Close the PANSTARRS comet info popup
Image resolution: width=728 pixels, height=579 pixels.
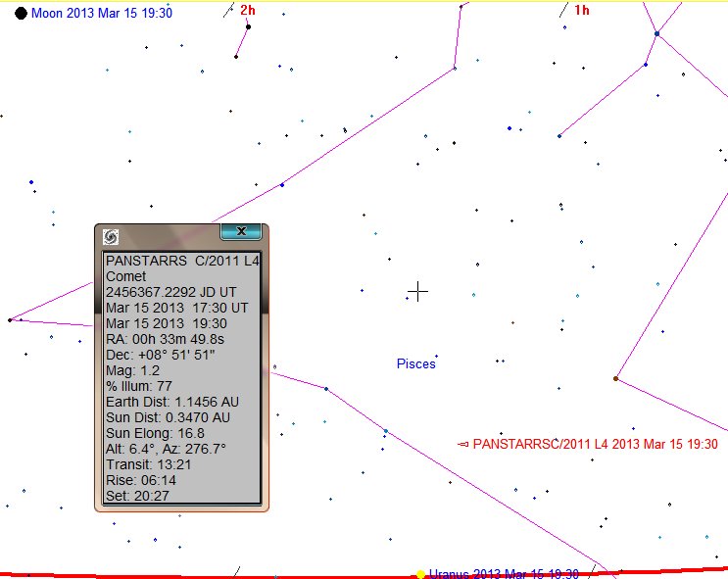pyautogui.click(x=240, y=231)
